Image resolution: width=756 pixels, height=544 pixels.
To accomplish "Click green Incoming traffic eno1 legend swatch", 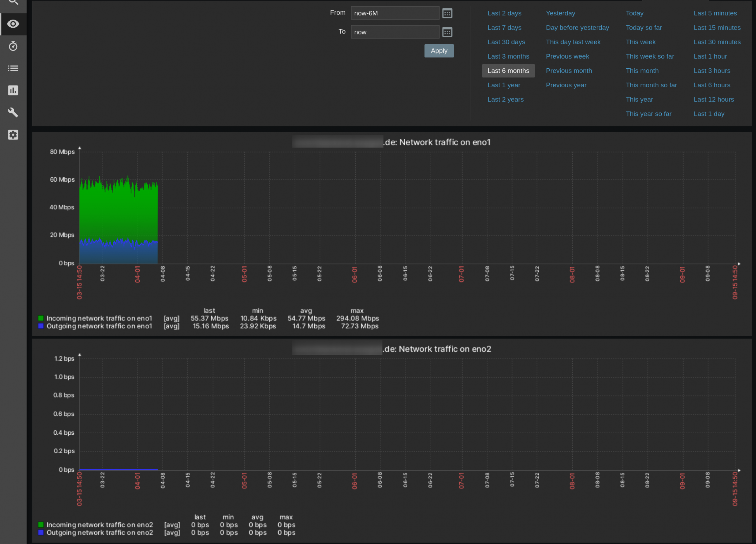I will point(41,318).
